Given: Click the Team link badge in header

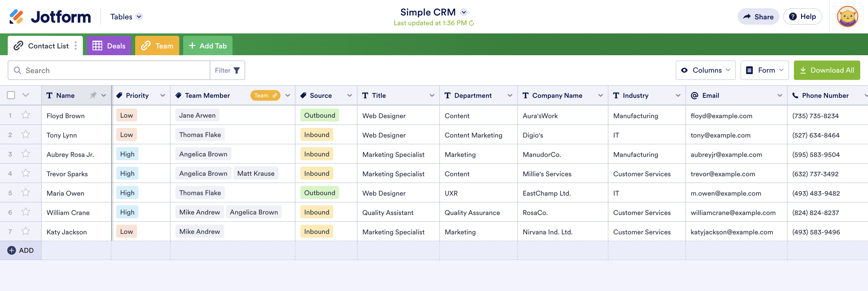Looking at the screenshot, I should (x=265, y=95).
